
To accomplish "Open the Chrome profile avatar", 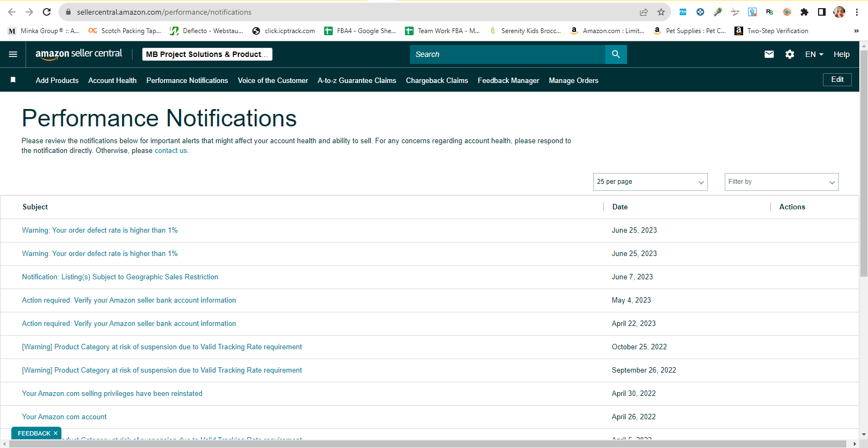I will 839,12.
